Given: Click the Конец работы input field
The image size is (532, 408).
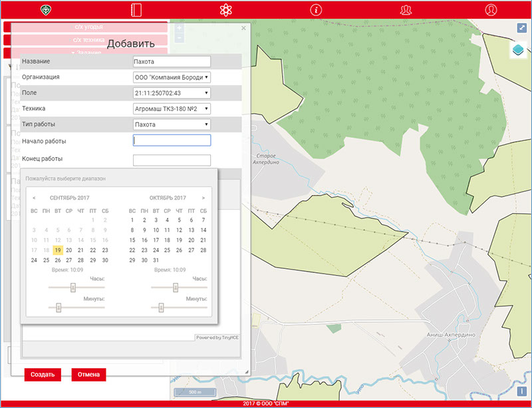Looking at the screenshot, I should tap(172, 160).
